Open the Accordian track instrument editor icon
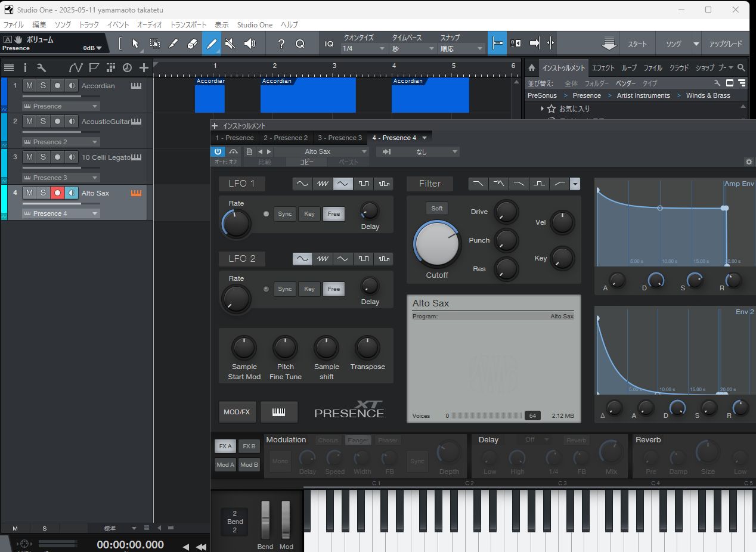756x552 pixels. coord(137,86)
